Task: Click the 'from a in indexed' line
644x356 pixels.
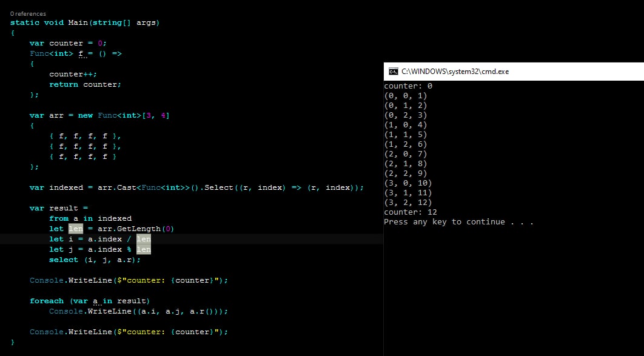Action: (x=90, y=218)
